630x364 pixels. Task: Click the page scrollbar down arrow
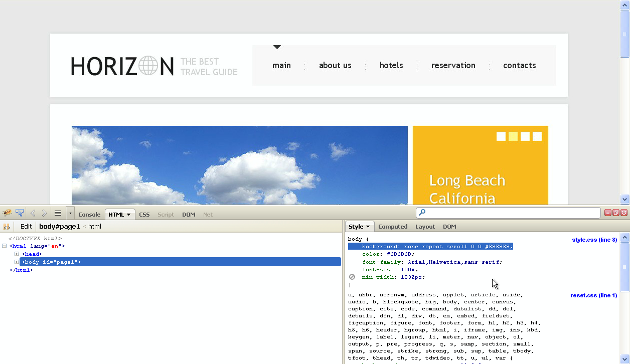tap(624, 199)
